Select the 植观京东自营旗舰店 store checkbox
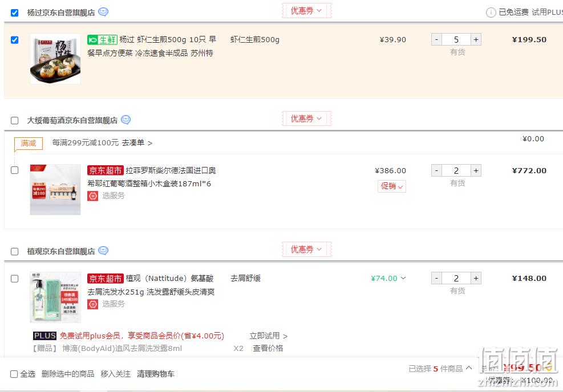 [14, 251]
